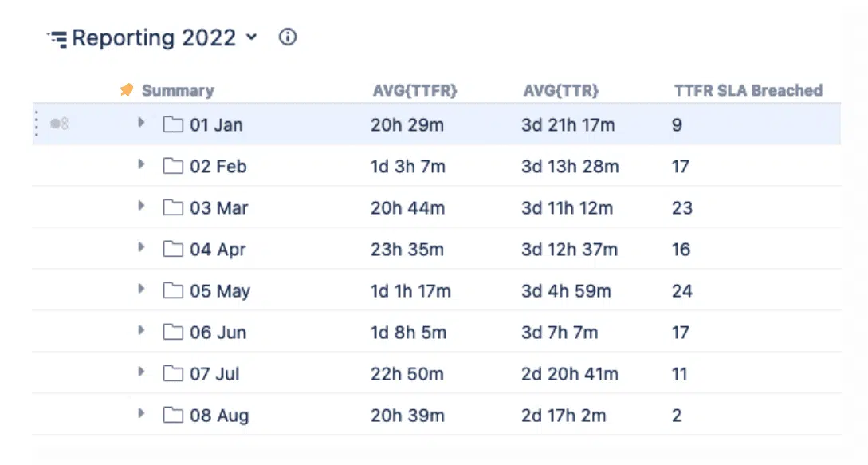The image size is (868, 465).
Task: Click the TTFR SLA Breached column header
Action: click(x=748, y=90)
